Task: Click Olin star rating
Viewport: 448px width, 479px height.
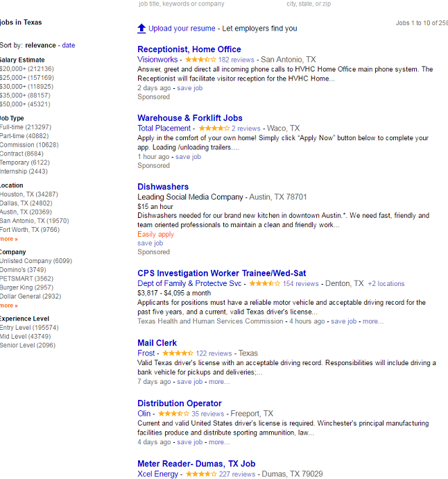Action: pos(173,414)
